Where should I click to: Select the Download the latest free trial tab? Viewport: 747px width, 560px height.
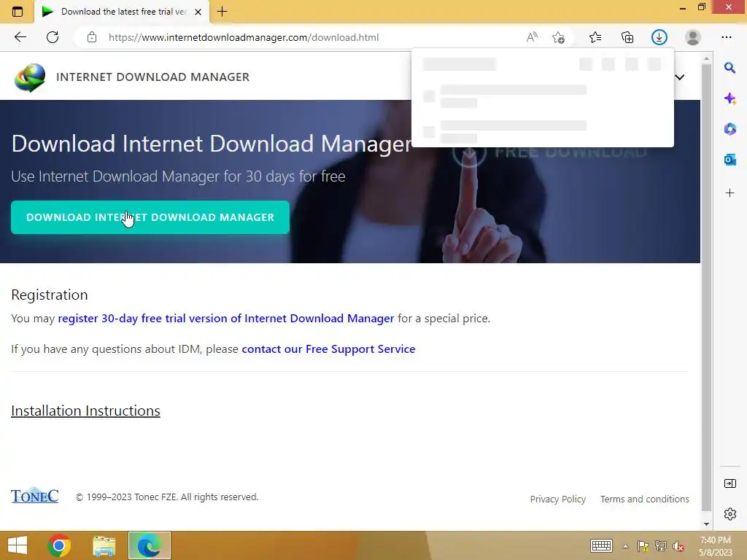pyautogui.click(x=122, y=12)
